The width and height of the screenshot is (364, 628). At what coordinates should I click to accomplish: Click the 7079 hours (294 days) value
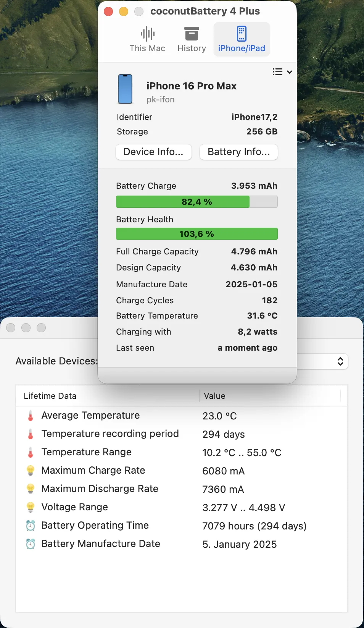click(254, 526)
